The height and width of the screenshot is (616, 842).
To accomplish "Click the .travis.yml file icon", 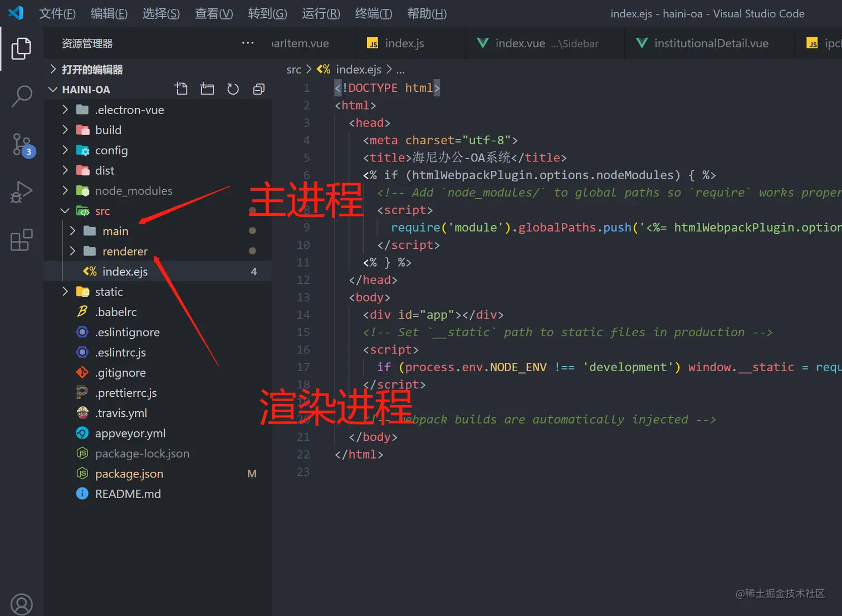I will 82,413.
